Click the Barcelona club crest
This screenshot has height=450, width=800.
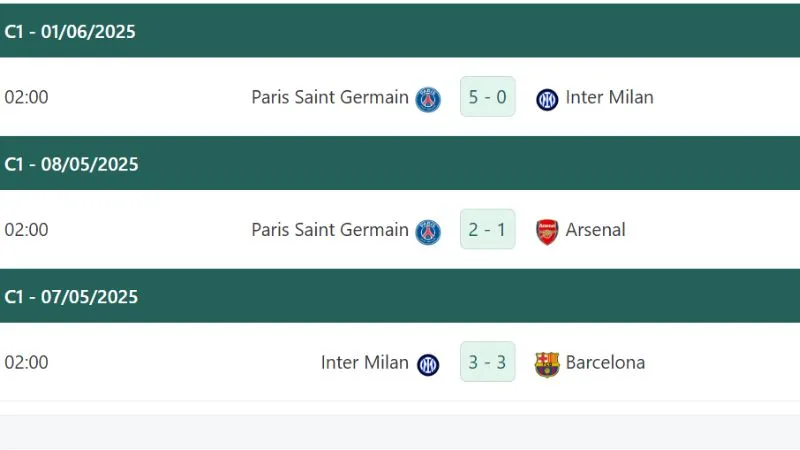tap(547, 364)
